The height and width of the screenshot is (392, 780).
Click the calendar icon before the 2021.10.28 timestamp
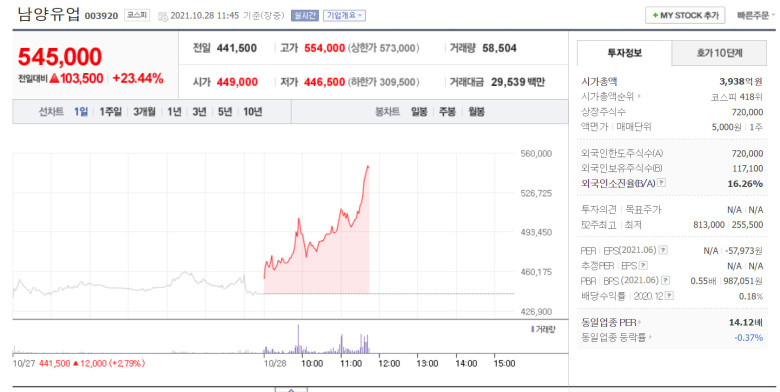click(x=163, y=16)
